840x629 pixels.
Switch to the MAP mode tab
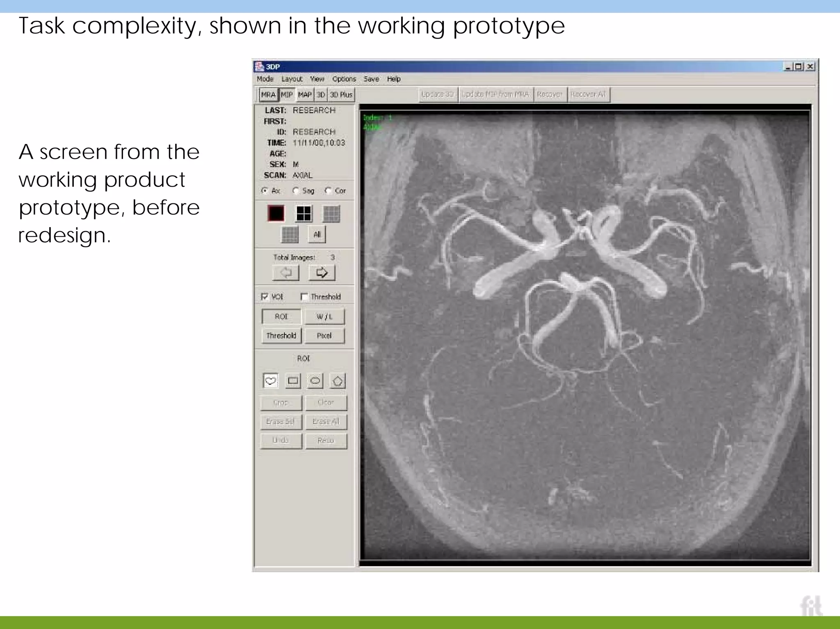[305, 95]
